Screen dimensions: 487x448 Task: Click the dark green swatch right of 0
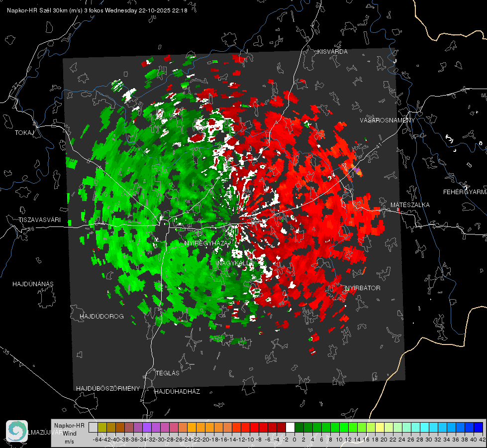(x=299, y=428)
